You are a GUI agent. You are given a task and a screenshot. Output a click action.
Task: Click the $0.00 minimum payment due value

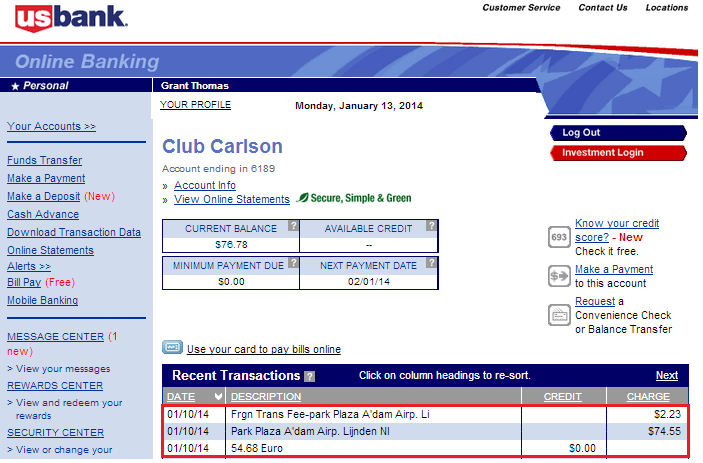pos(231,282)
